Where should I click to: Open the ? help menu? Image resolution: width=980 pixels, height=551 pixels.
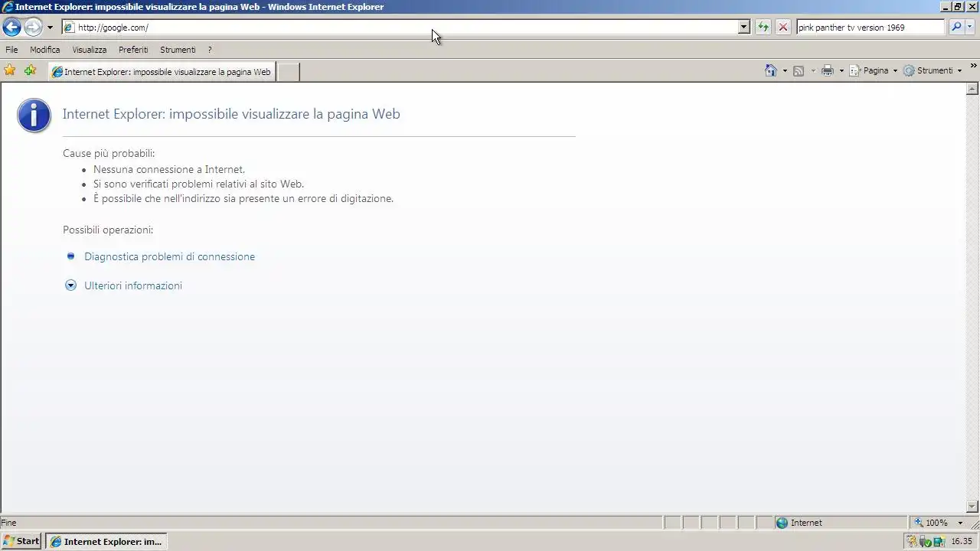point(210,50)
